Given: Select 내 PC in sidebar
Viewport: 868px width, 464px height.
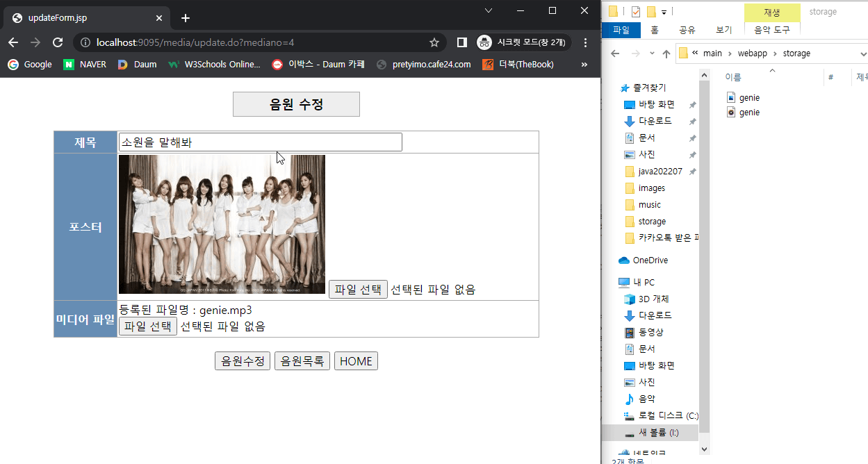Looking at the screenshot, I should click(637, 282).
